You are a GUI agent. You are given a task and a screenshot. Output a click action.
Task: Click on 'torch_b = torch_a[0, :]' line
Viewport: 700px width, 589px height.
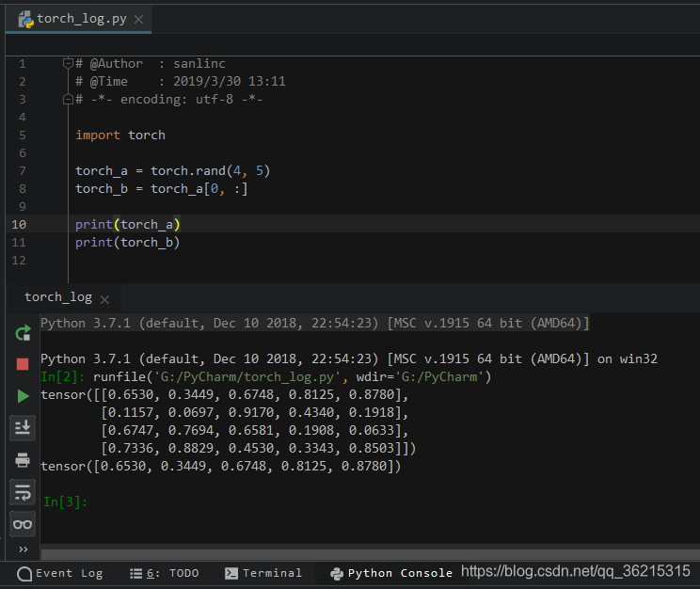pyautogui.click(x=161, y=189)
